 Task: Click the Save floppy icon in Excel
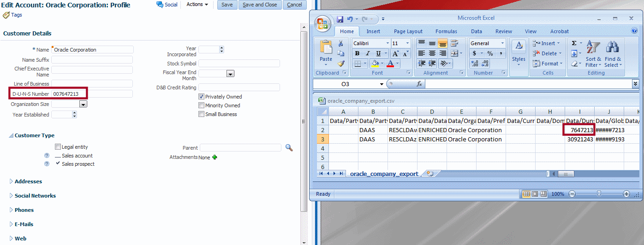[340, 19]
